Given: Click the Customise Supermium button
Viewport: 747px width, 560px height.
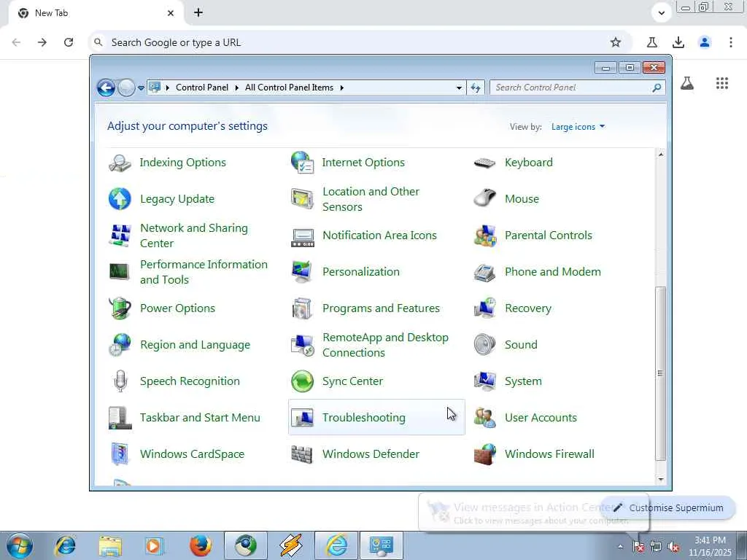Looking at the screenshot, I should coord(668,507).
